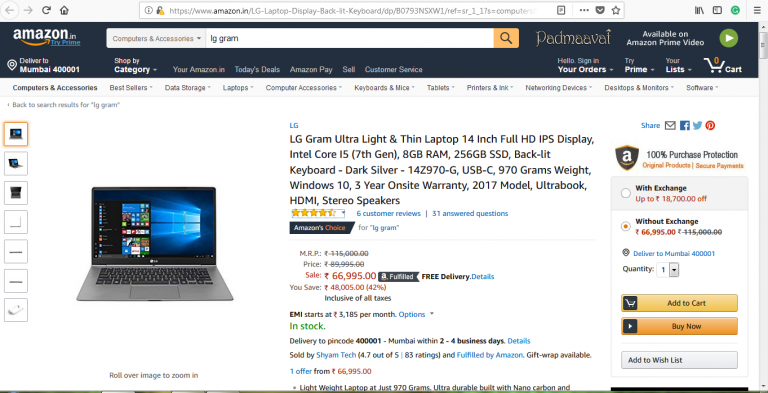The image size is (768, 393).
Task: Open Today's Deals in navigation
Action: [257, 70]
